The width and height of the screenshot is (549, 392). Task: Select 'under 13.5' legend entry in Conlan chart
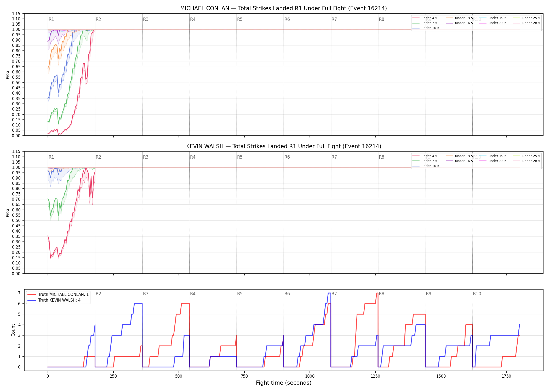click(x=459, y=18)
